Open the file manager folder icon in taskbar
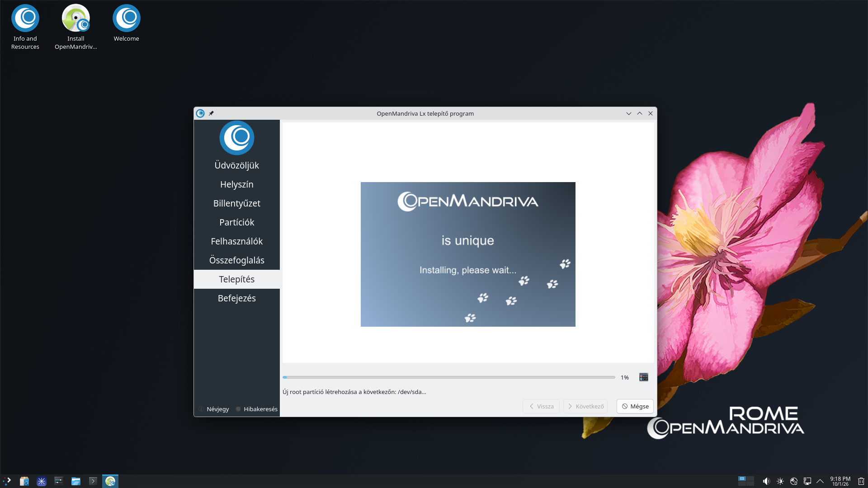Image resolution: width=868 pixels, height=488 pixels. pos(76,481)
